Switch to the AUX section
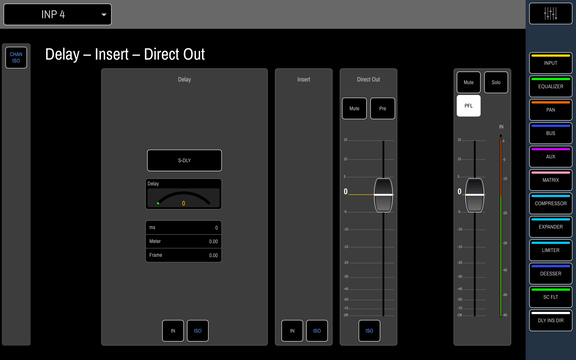 coord(550,156)
